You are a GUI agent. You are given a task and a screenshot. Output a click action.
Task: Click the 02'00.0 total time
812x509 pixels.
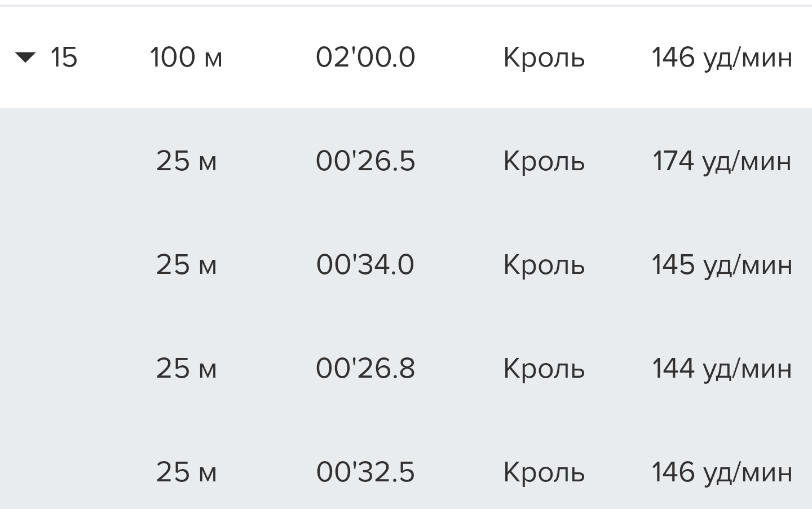(365, 57)
